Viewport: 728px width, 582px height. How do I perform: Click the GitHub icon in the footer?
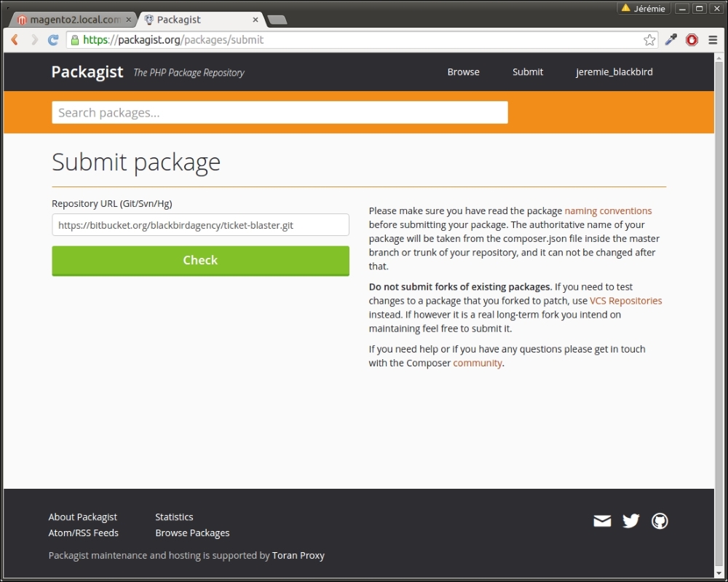click(x=660, y=521)
